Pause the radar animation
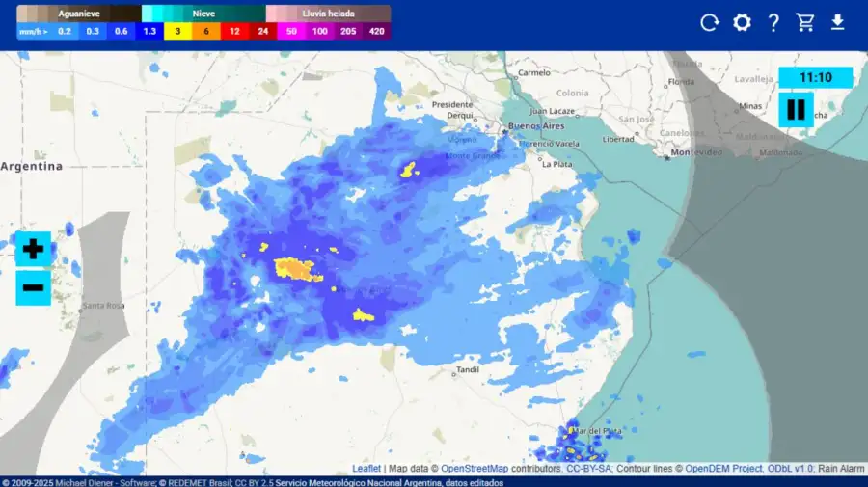868x487 pixels. (796, 110)
